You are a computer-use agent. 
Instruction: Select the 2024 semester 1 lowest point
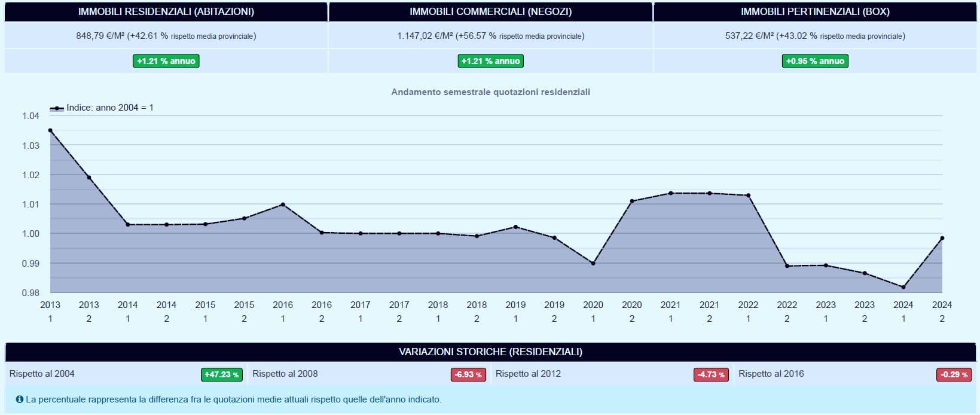[x=903, y=287]
